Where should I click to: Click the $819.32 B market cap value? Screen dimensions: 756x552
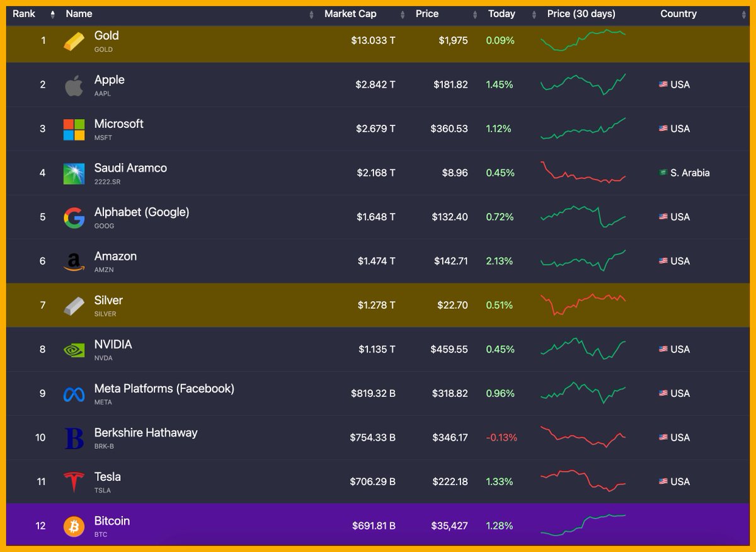coord(374,393)
